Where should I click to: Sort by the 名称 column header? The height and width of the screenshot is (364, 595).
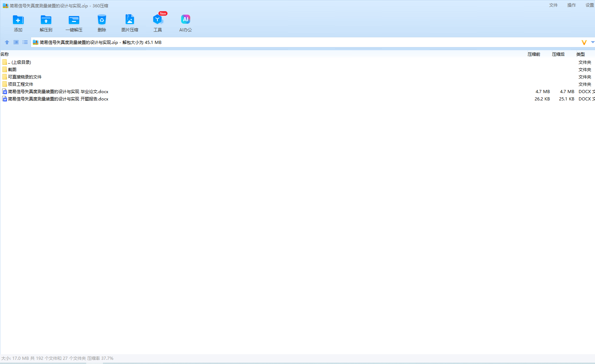pos(5,54)
